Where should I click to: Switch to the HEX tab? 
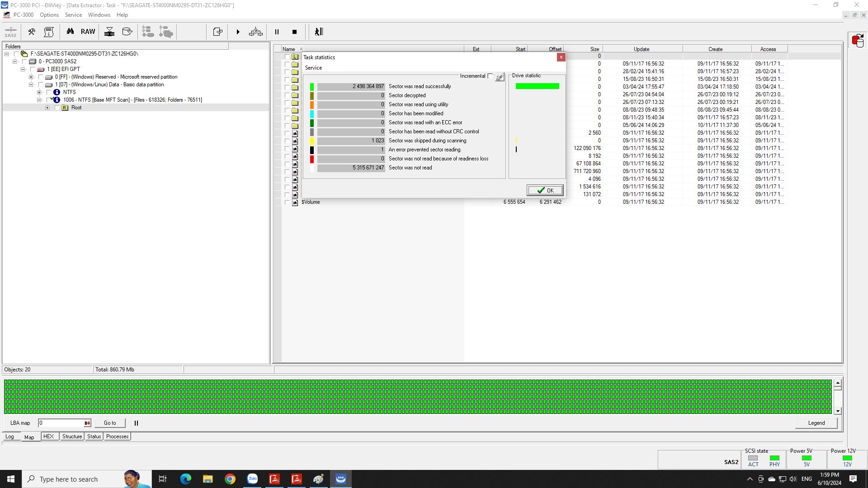48,436
